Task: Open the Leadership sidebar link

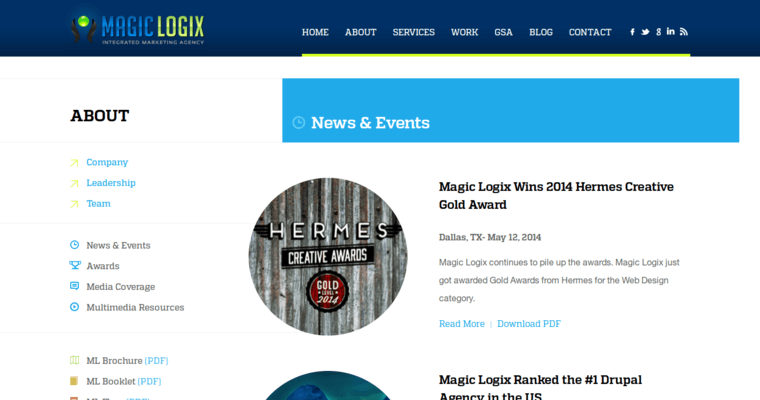Action: pos(110,183)
